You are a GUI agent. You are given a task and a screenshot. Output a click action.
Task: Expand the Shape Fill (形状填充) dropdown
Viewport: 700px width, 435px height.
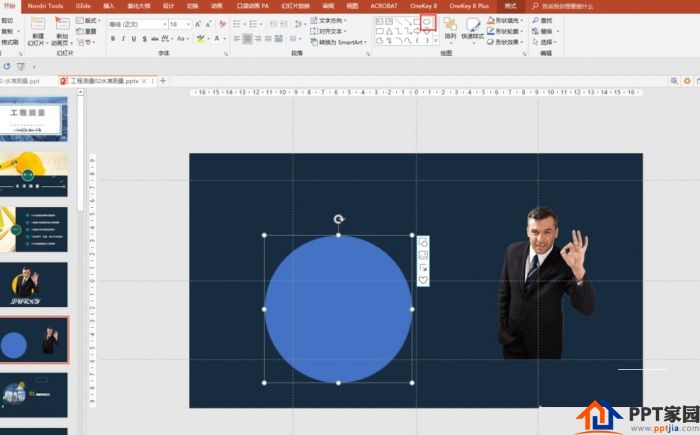[x=522, y=21]
